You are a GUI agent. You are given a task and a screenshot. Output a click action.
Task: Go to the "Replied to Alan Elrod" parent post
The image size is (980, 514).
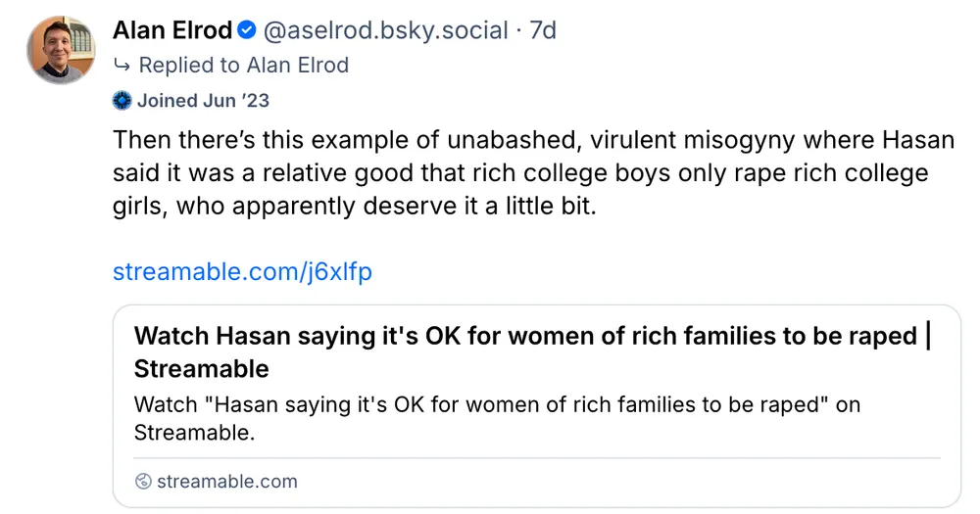coord(243,66)
